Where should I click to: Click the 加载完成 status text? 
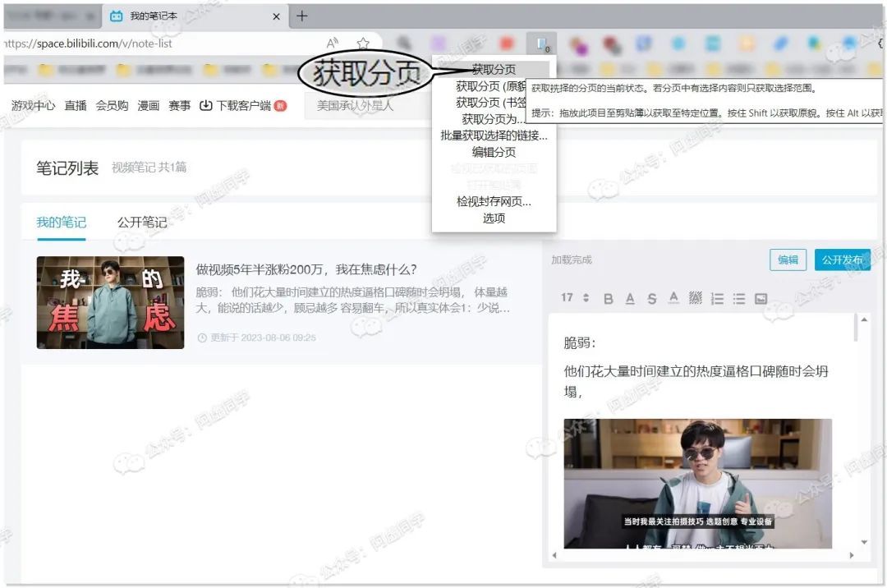[572, 260]
